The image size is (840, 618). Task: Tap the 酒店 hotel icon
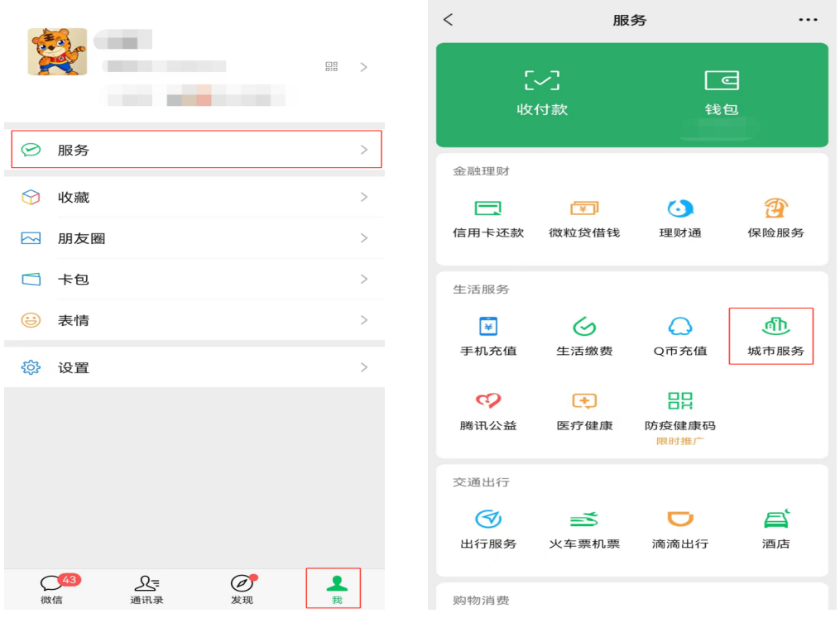coord(776,519)
